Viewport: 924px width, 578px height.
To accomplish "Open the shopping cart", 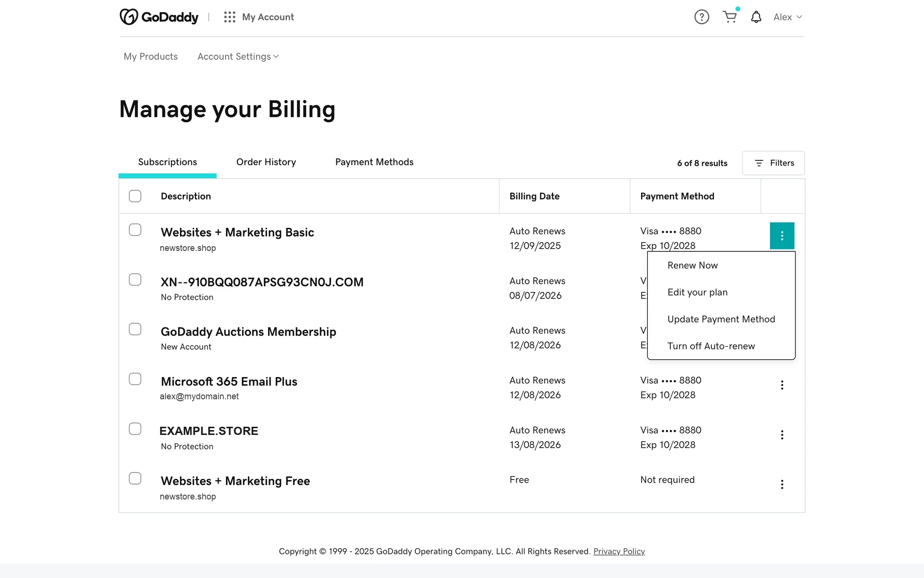I will click(x=730, y=17).
